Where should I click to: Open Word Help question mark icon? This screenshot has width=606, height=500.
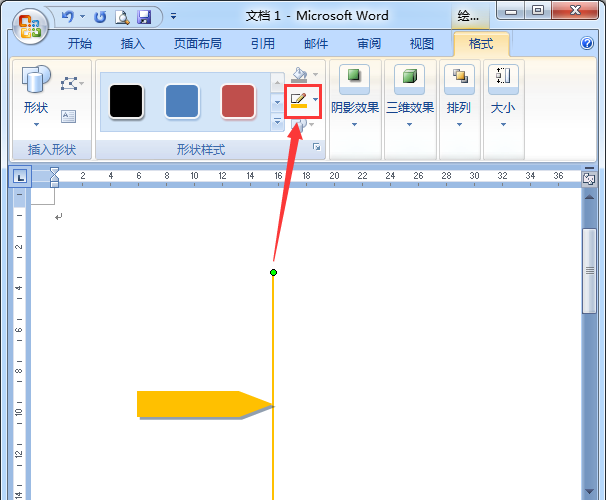coord(587,44)
